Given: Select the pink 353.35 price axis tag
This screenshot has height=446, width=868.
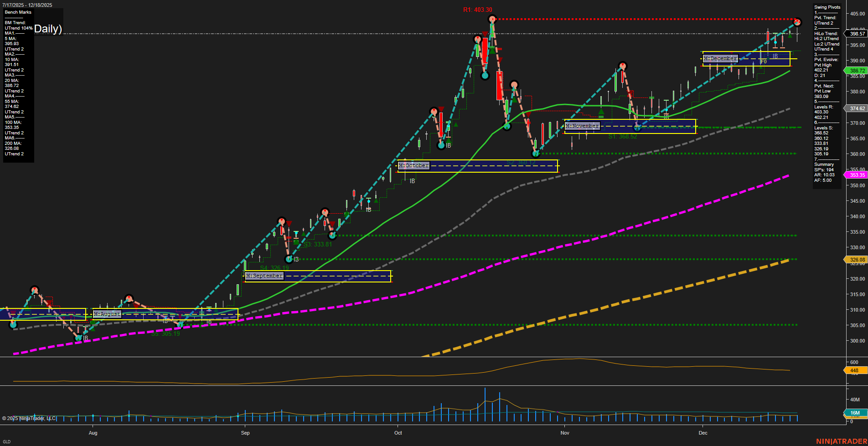Looking at the screenshot, I should pos(856,175).
